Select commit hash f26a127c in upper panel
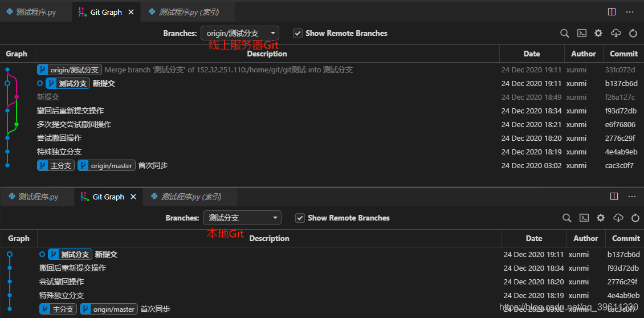Viewport: 644px width, 318px height. point(619,97)
